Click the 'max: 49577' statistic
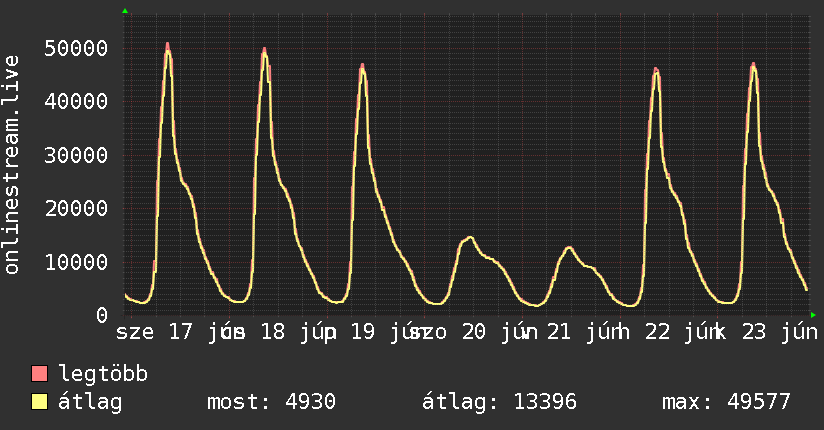The width and height of the screenshot is (824, 430). click(x=726, y=402)
